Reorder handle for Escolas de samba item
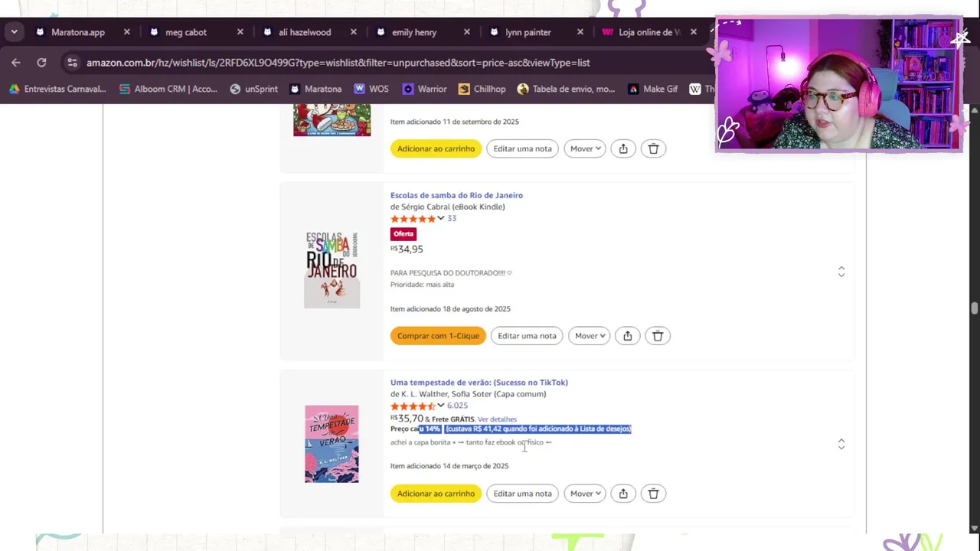The height and width of the screenshot is (551, 980). tap(841, 272)
